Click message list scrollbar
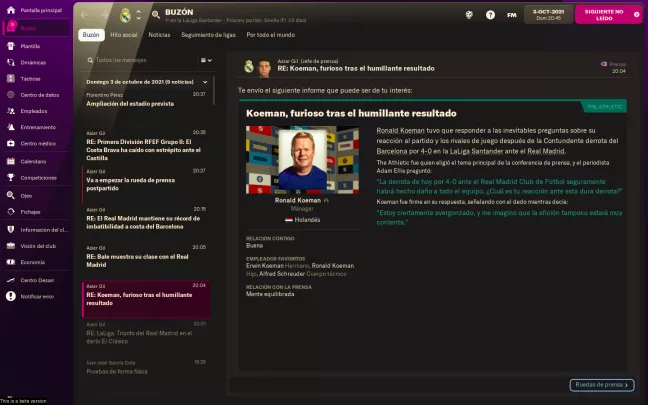The width and height of the screenshot is (648, 405). (214, 90)
